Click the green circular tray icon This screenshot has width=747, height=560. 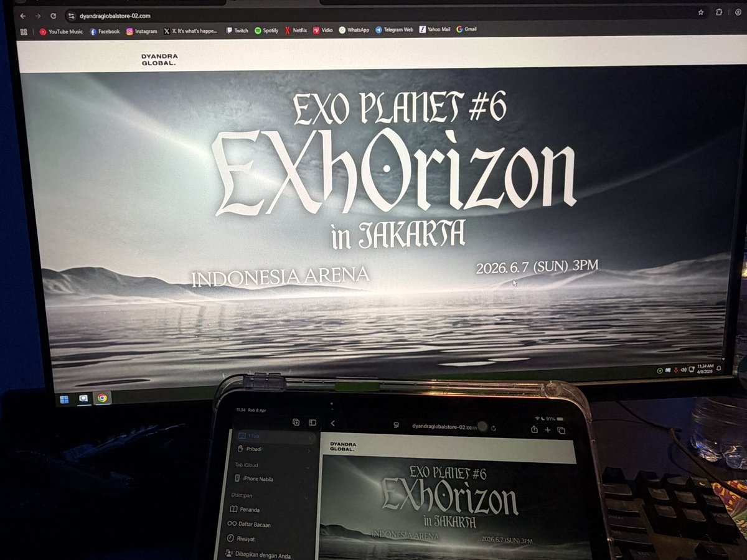tap(660, 370)
